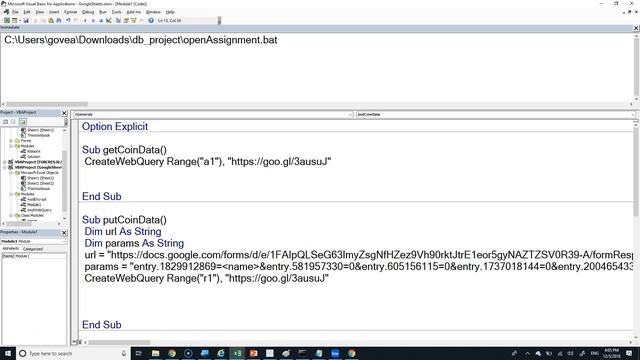
Task: Open the Debug menu
Action: pos(88,12)
